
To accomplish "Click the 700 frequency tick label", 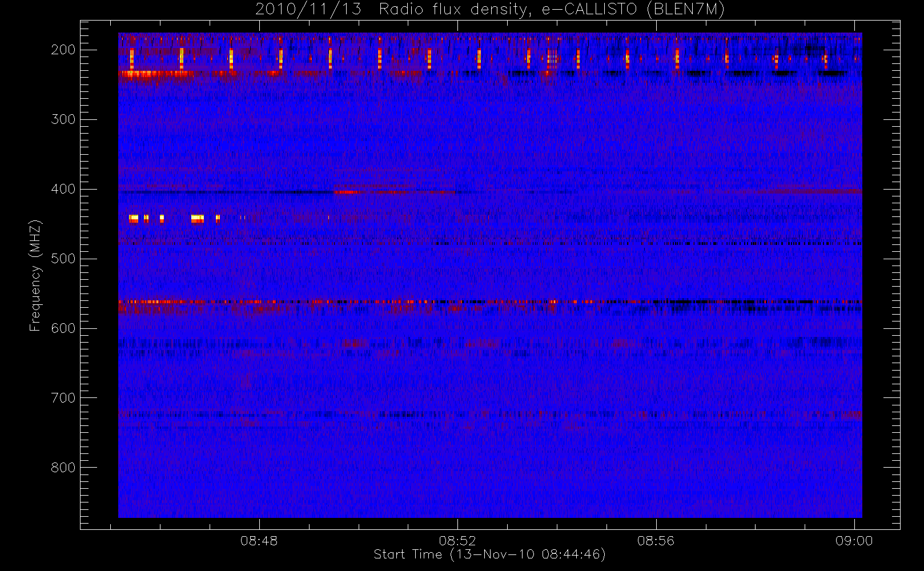I will coord(63,398).
